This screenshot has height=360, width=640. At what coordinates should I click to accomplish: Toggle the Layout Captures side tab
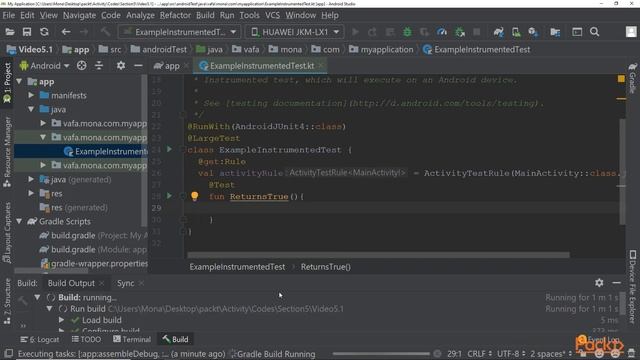click(7, 233)
